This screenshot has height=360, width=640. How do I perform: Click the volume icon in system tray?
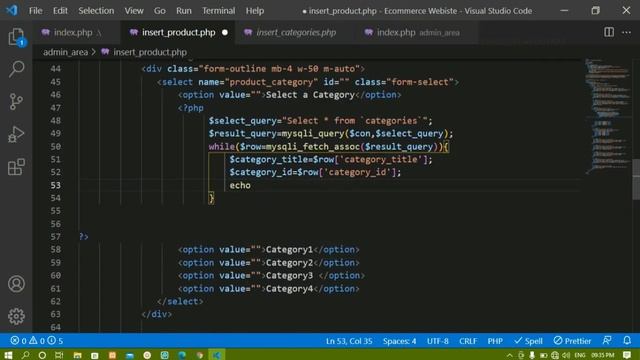point(566,356)
